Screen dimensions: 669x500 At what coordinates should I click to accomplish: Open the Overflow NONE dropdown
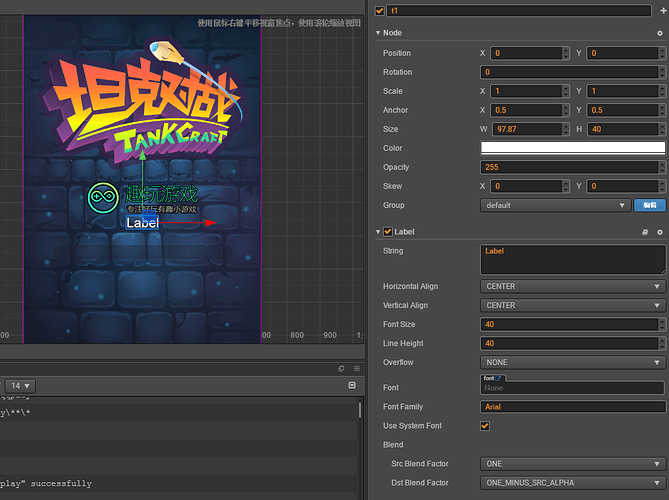tap(573, 362)
